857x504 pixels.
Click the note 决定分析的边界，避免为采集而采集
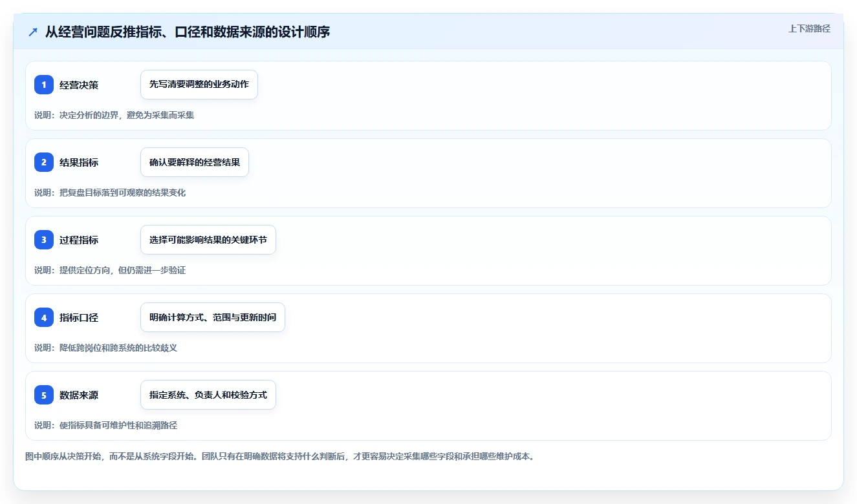coord(127,115)
